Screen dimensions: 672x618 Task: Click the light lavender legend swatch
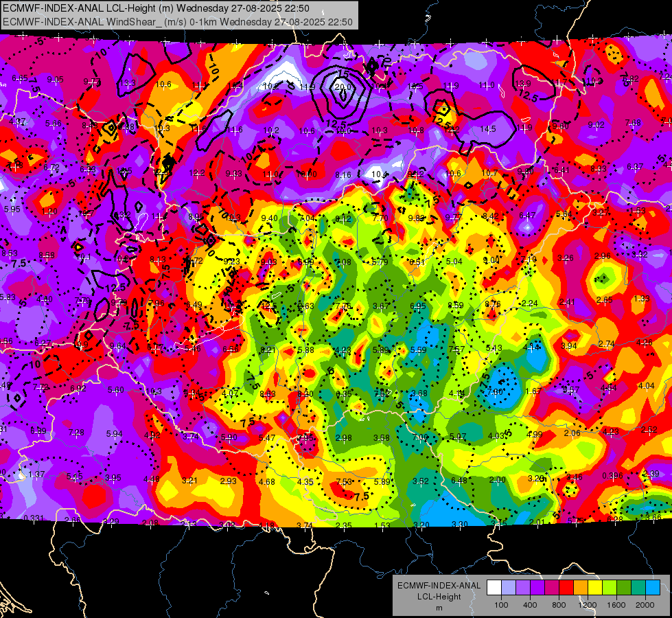pos(509,588)
